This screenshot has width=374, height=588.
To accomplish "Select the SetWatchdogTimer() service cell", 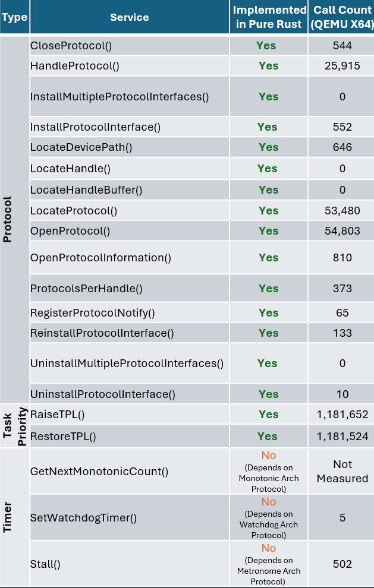I will [x=83, y=518].
